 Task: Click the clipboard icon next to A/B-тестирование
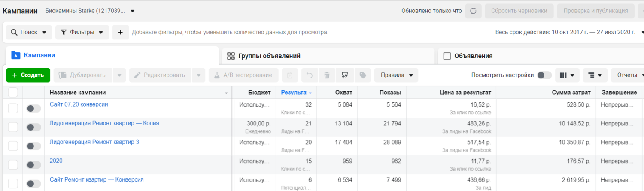290,75
